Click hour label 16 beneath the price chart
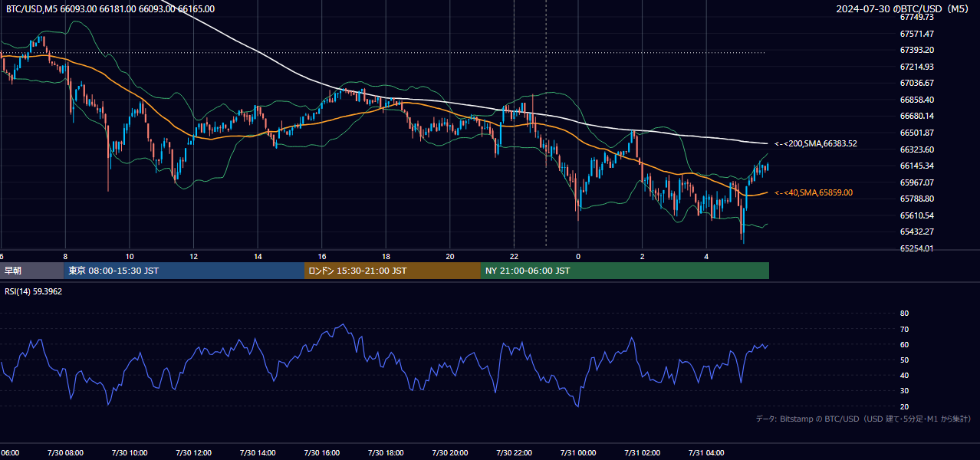 click(322, 256)
